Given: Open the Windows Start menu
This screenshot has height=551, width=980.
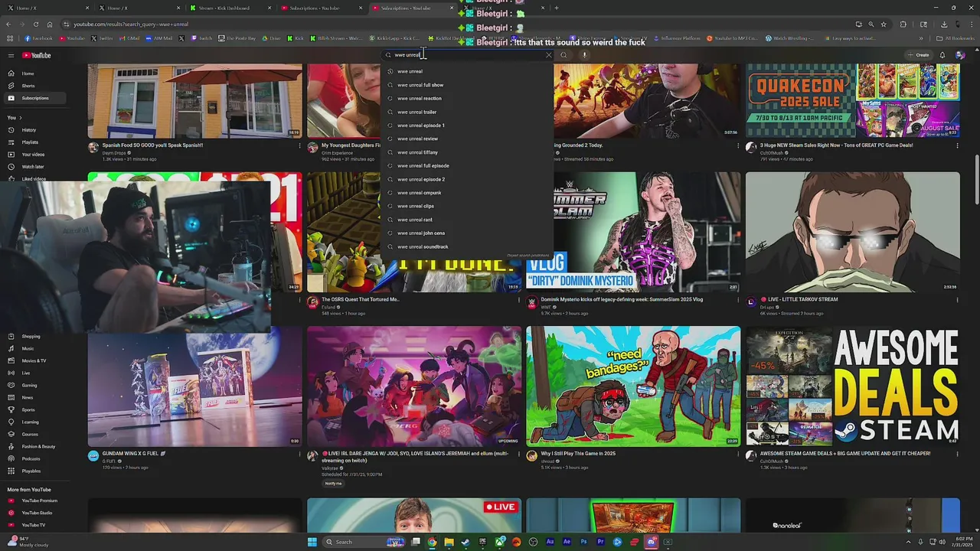Looking at the screenshot, I should click(x=312, y=542).
